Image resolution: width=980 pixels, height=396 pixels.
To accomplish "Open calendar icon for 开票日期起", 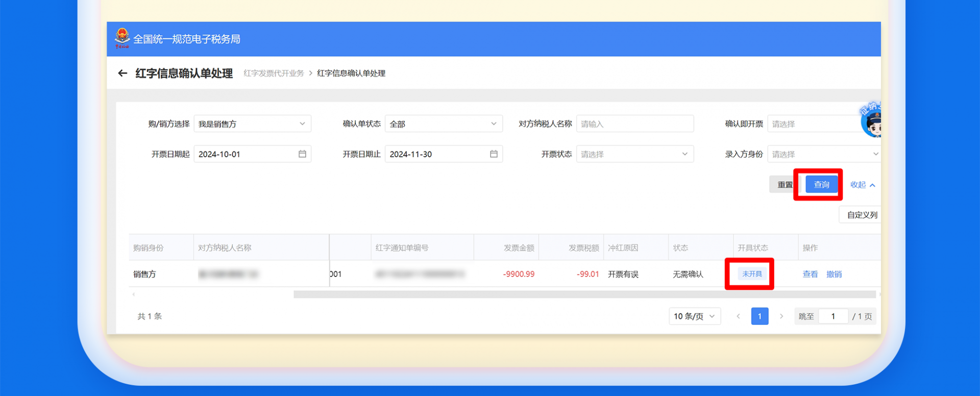I will point(302,154).
